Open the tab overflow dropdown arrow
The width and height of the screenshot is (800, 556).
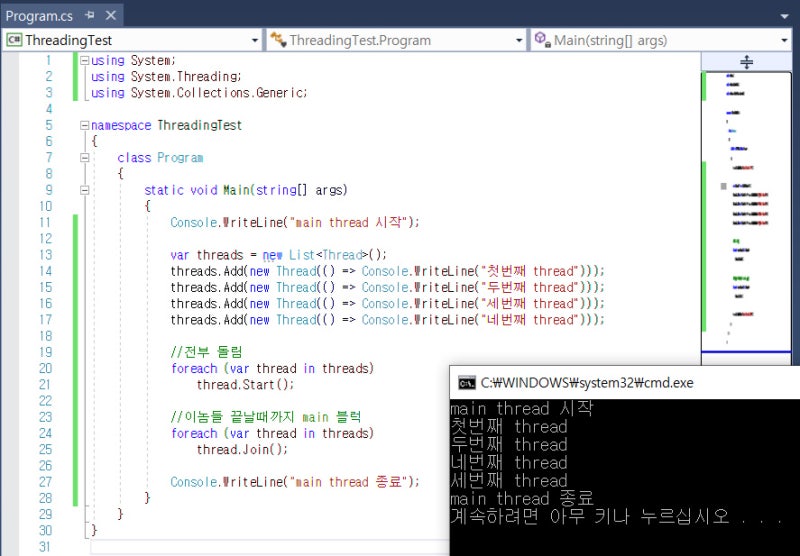(784, 16)
